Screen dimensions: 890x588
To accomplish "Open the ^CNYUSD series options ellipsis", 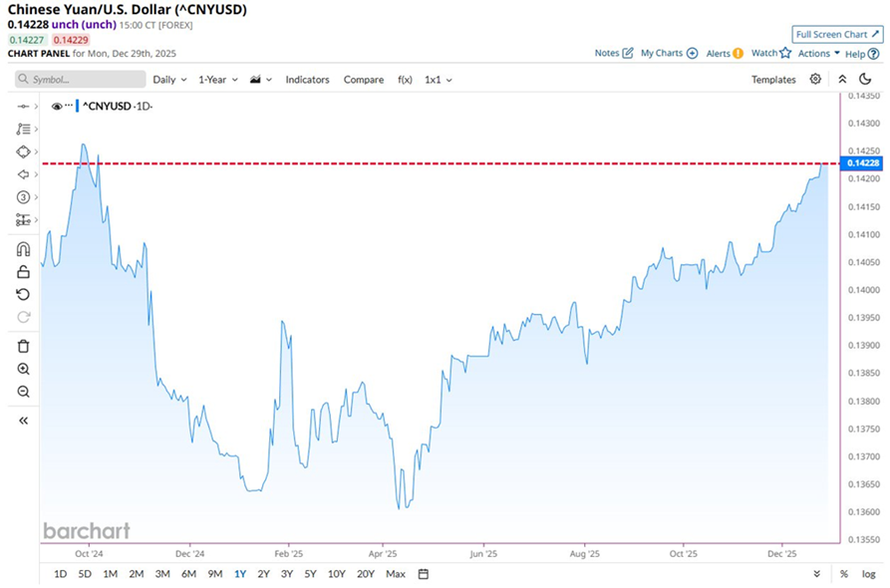I will (69, 106).
